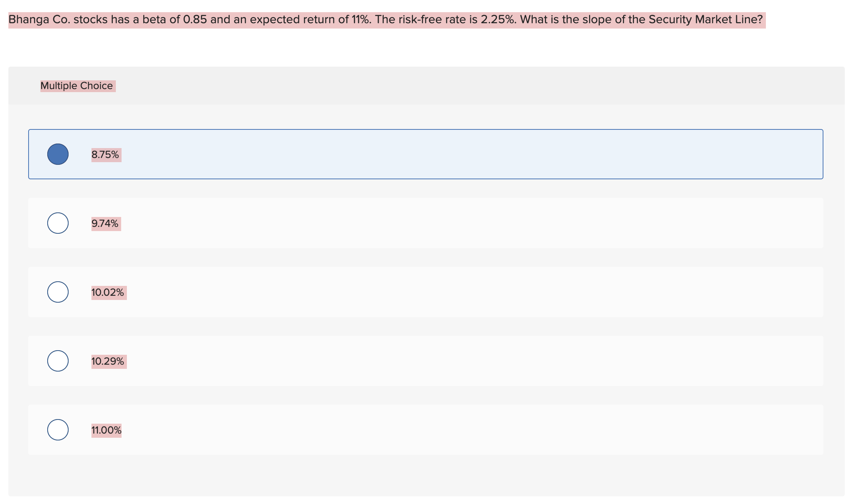
Task: Select the 10.29% radio button
Action: point(58,361)
